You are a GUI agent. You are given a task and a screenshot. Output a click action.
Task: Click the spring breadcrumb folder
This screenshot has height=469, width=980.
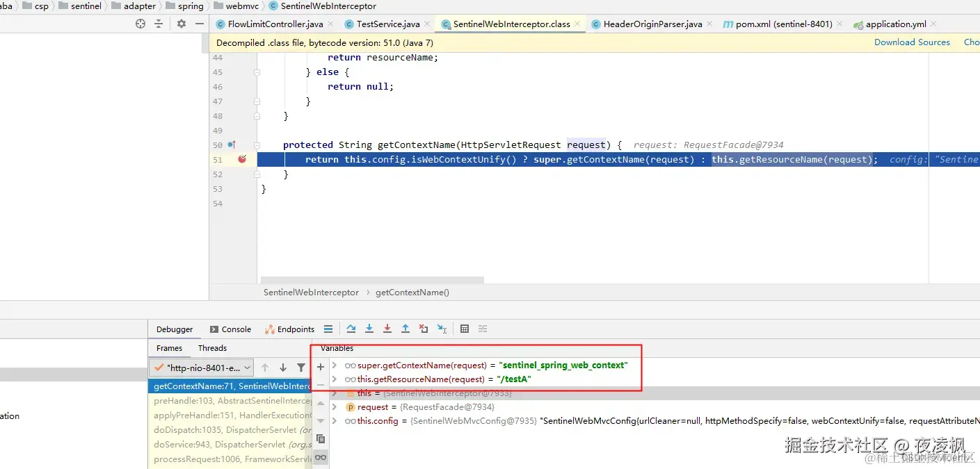click(184, 6)
